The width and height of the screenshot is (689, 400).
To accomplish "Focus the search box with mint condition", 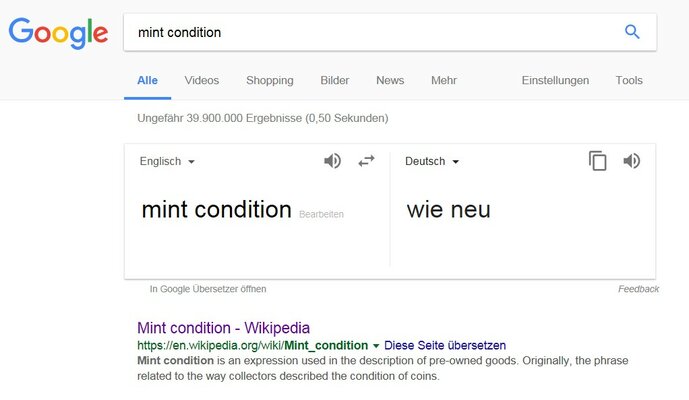I will (x=370, y=32).
